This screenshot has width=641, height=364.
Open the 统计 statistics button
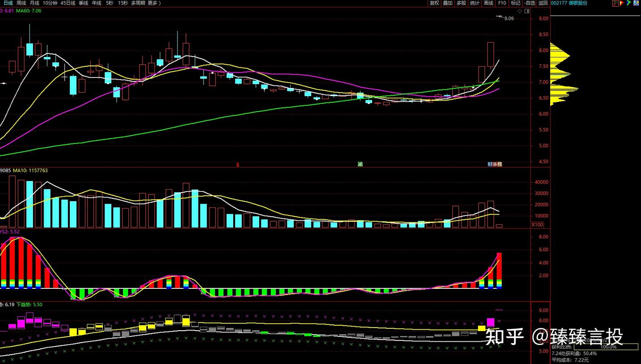pyautogui.click(x=475, y=3)
